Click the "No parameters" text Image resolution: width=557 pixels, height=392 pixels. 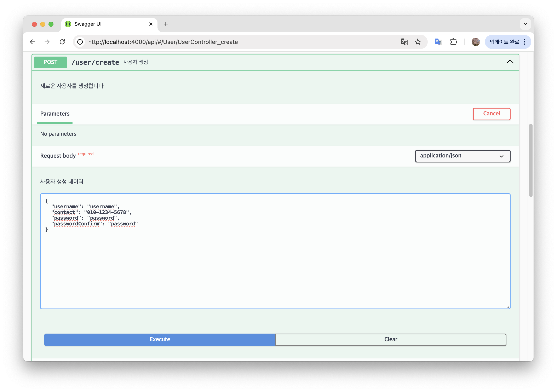[x=58, y=134]
